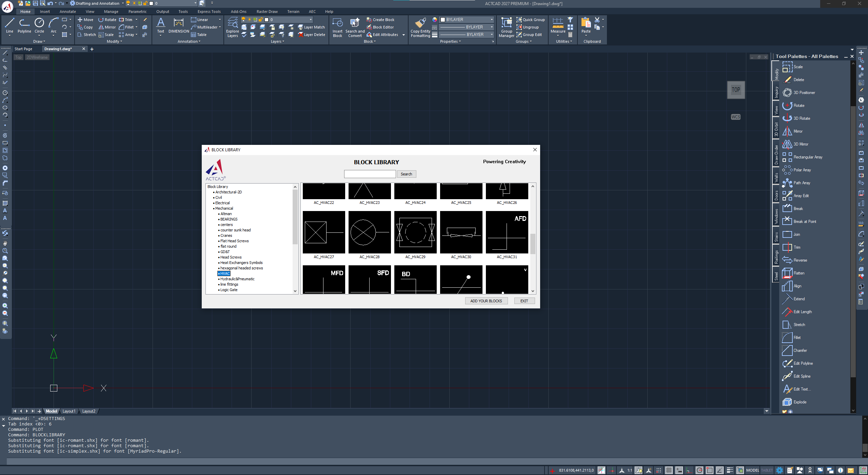The image size is (868, 475).
Task: Select the AC_HVAC28 block thumbnail
Action: pos(370,232)
